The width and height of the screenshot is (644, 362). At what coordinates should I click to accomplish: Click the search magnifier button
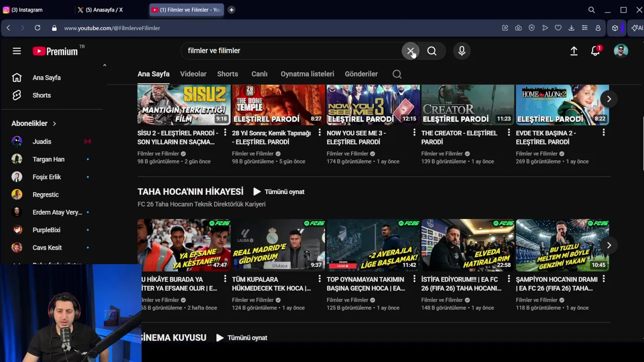click(x=432, y=51)
